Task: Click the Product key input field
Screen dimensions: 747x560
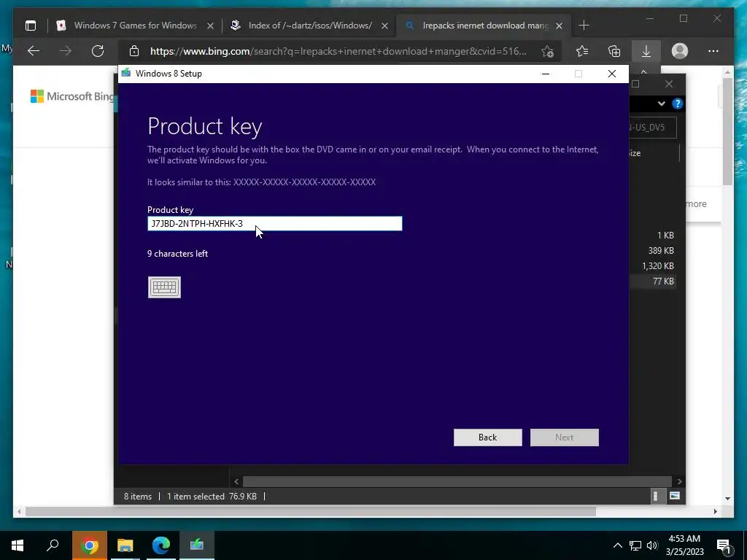Action: point(274,223)
